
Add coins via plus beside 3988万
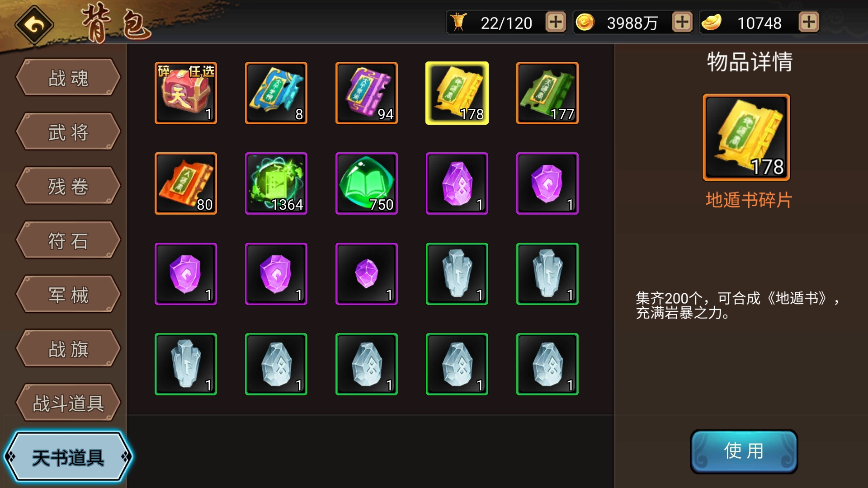682,22
